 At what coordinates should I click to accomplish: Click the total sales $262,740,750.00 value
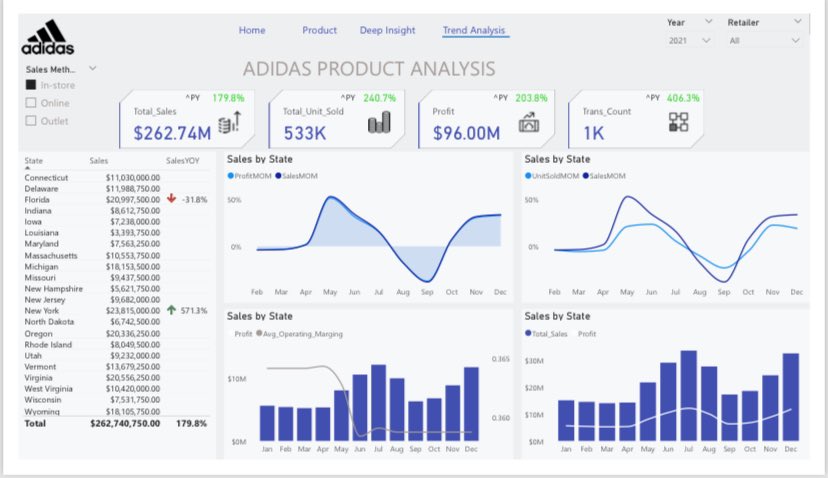[125, 424]
